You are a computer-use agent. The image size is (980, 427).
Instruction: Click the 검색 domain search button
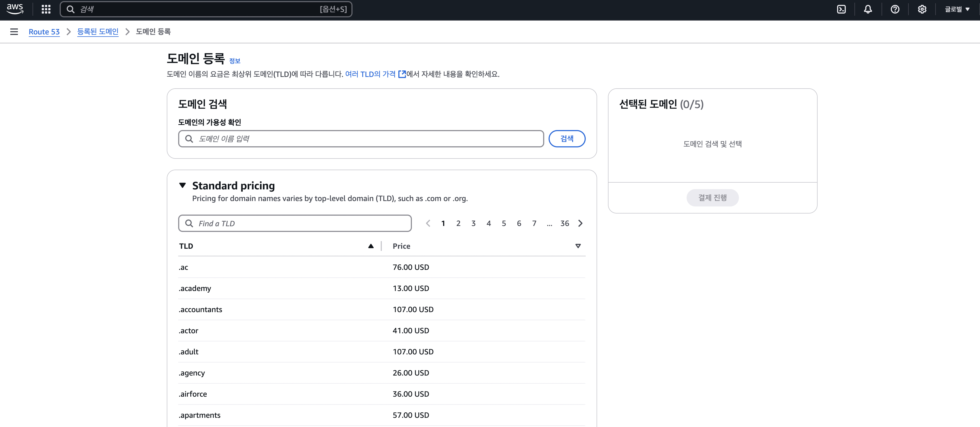point(567,139)
